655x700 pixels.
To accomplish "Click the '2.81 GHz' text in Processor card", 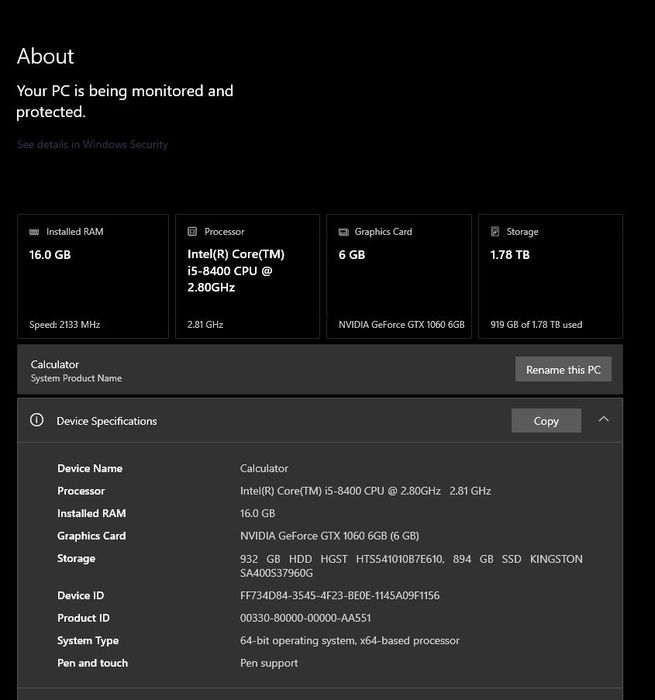I will 205,325.
